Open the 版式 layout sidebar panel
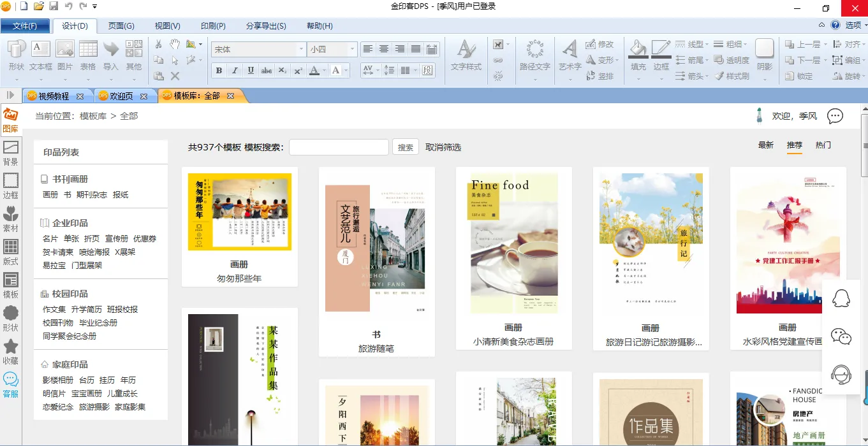The height and width of the screenshot is (446, 868). [10, 252]
